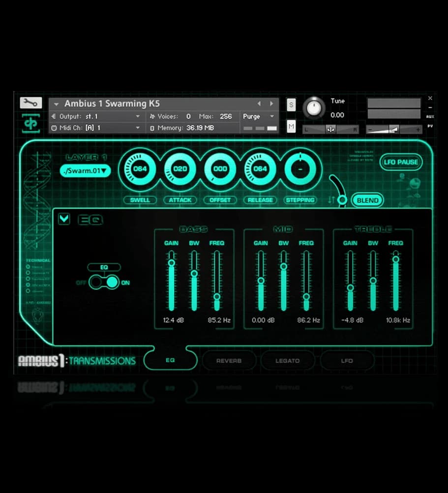Click the previous instrument arrow

[260, 104]
